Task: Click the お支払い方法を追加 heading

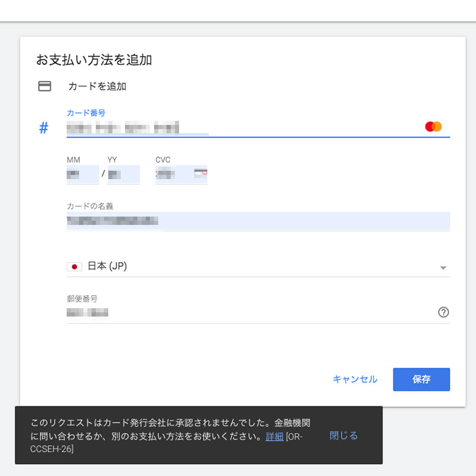Action: click(94, 60)
